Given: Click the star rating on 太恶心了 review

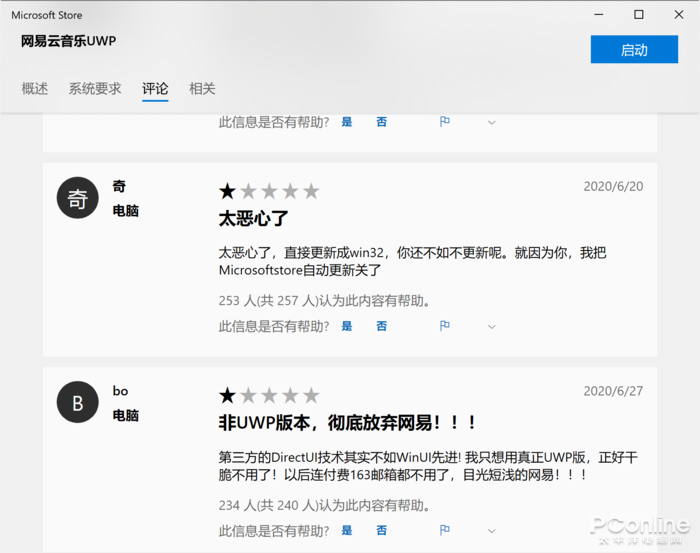Looking at the screenshot, I should click(x=269, y=191).
